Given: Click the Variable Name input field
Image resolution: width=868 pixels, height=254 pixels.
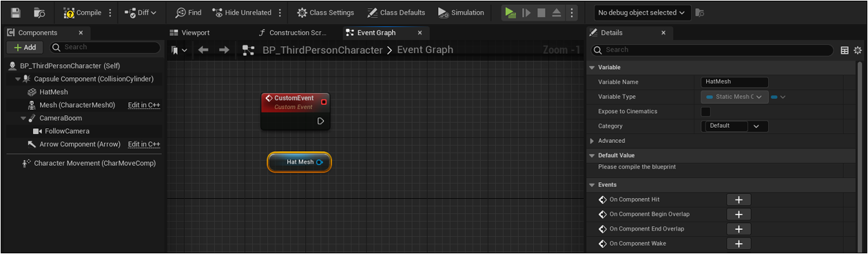Looking at the screenshot, I should (734, 82).
